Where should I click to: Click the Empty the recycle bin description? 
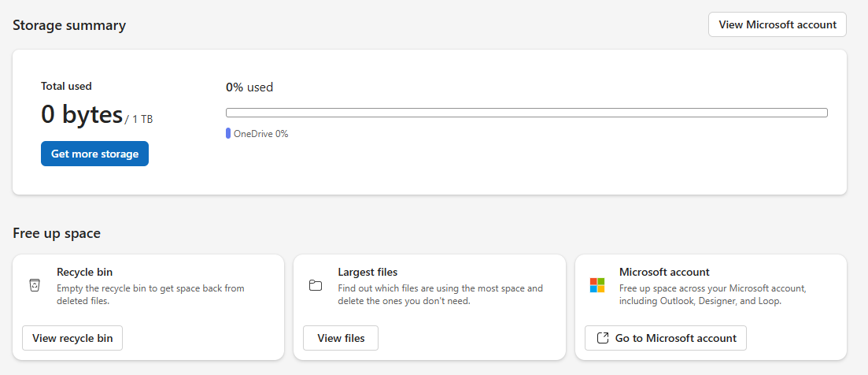coord(150,295)
